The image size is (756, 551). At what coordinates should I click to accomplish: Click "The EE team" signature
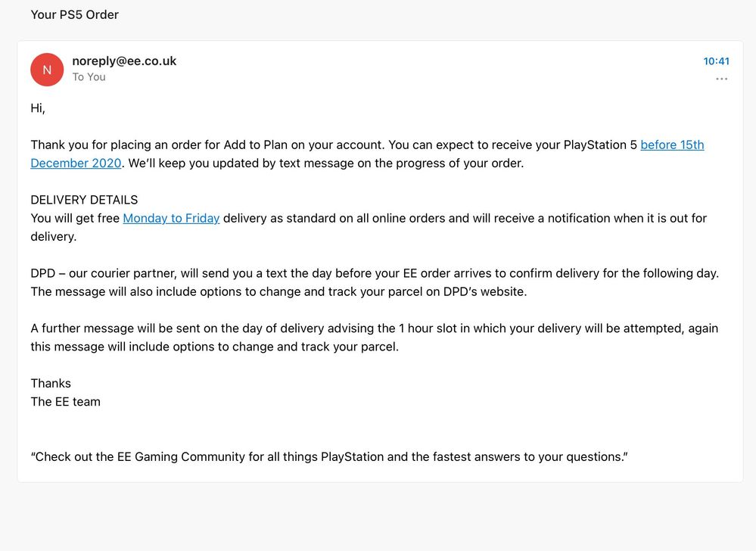tap(65, 402)
